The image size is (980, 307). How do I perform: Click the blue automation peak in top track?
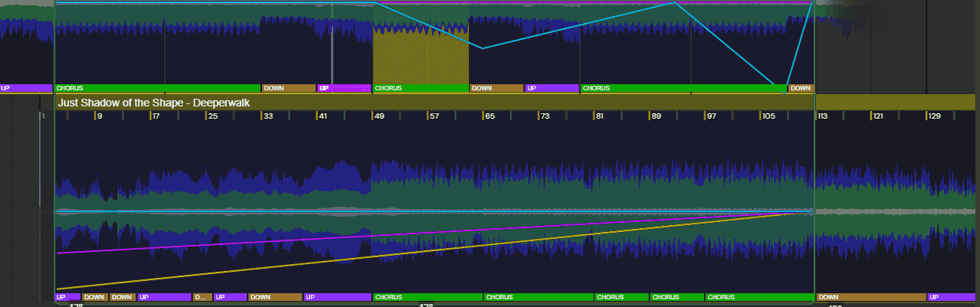(x=674, y=2)
